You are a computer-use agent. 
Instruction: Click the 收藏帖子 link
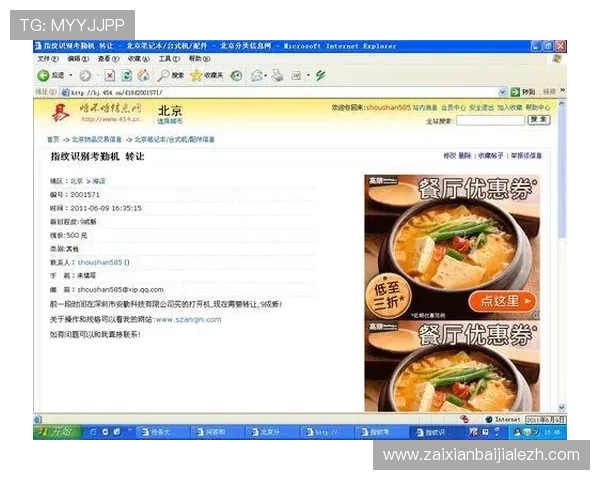[x=491, y=155]
